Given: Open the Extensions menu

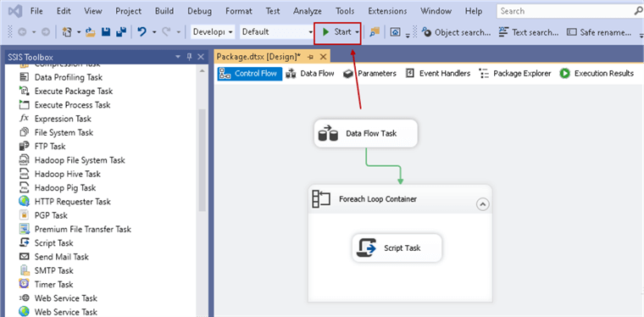Looking at the screenshot, I should 387,11.
